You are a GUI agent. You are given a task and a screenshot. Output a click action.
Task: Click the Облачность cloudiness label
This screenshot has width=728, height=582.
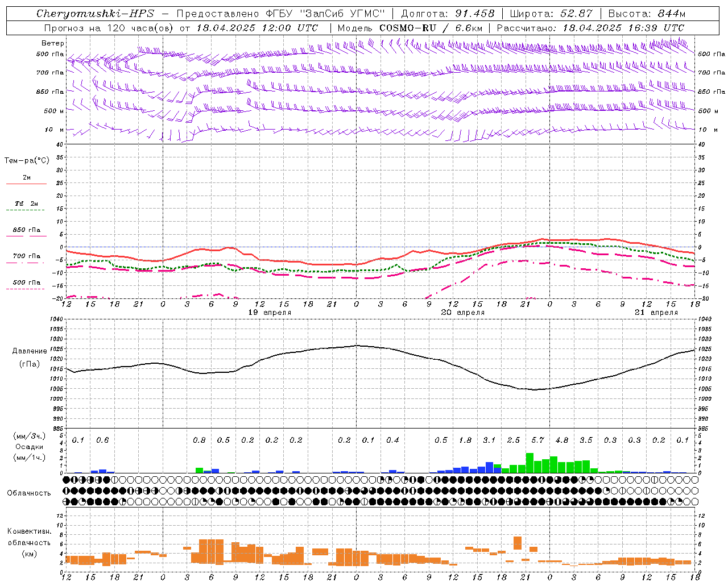29,493
